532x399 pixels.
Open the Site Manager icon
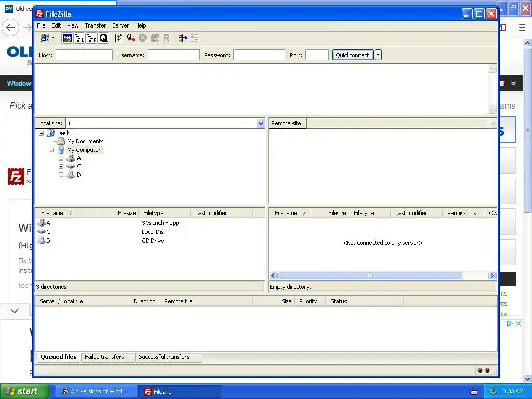click(45, 38)
